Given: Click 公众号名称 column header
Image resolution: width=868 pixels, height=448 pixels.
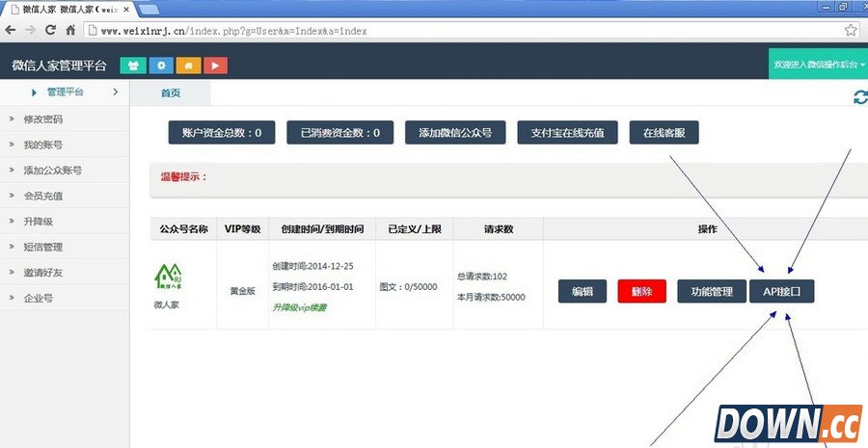Looking at the screenshot, I should pos(184,229).
